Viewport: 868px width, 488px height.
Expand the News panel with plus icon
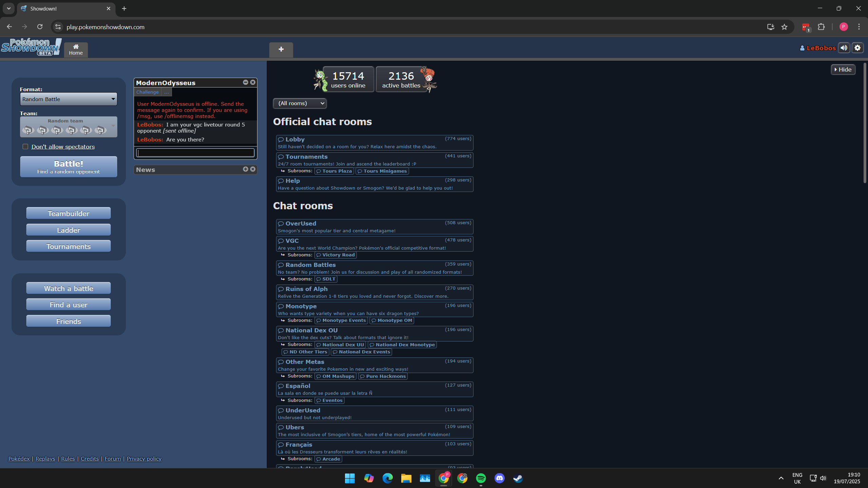pyautogui.click(x=246, y=169)
